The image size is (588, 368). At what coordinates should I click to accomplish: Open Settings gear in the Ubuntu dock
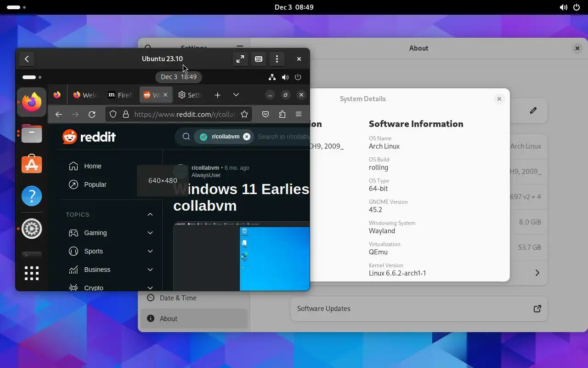[32, 229]
